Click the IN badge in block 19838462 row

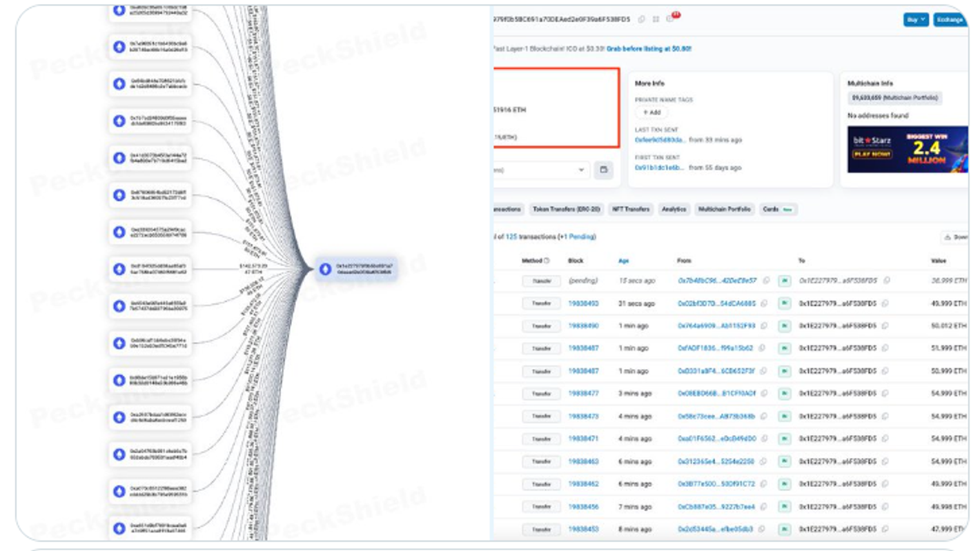click(x=784, y=484)
